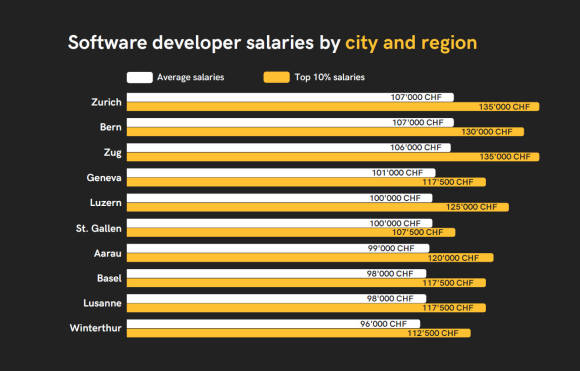Click the Luzern 125'000 CHF top bar
The image size is (580, 371).
pyautogui.click(x=318, y=207)
